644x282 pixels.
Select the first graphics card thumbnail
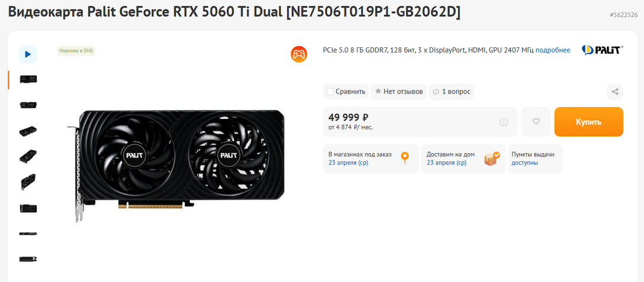tap(28, 79)
